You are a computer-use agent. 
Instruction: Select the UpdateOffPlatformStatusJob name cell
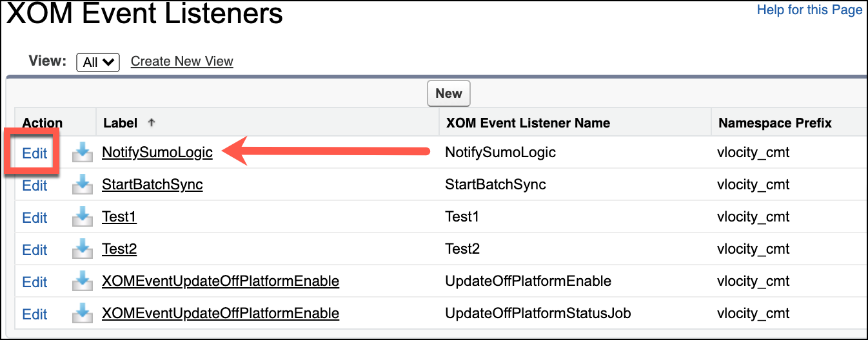tap(538, 314)
